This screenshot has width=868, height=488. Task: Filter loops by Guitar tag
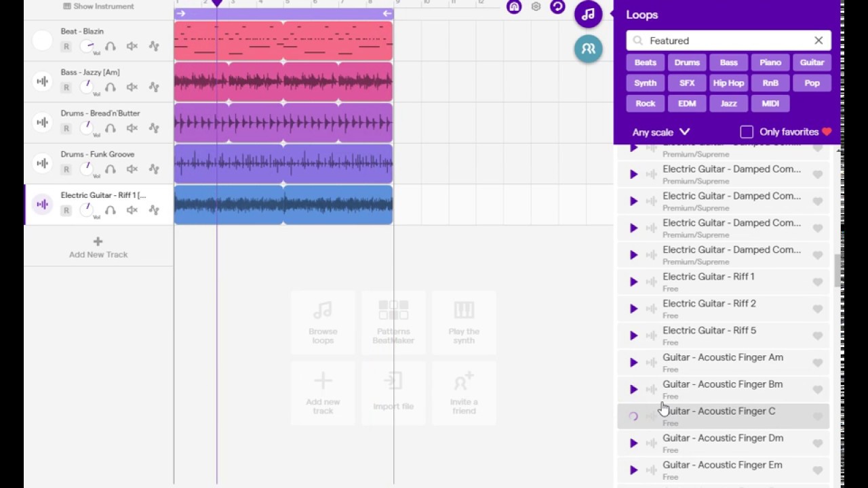point(812,62)
